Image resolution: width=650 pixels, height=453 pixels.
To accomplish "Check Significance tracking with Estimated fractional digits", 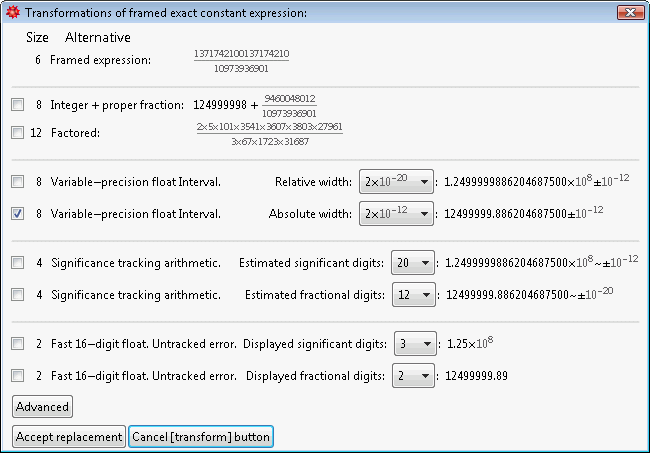I will click(17, 295).
